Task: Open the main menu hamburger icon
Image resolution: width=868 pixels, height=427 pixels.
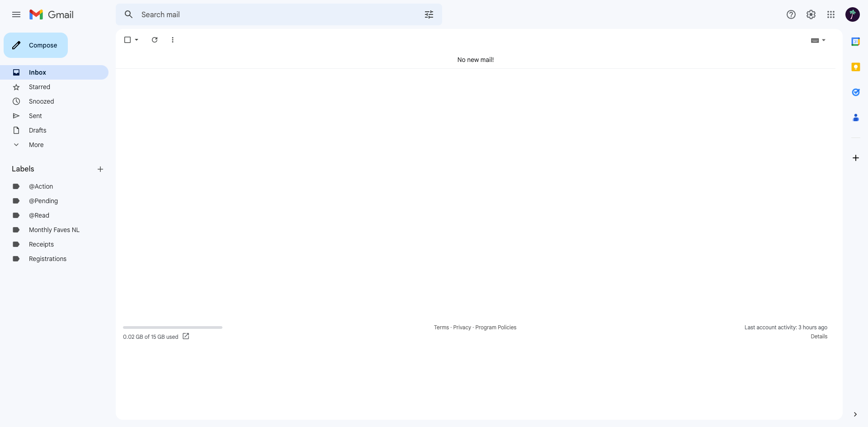Action: (x=16, y=14)
